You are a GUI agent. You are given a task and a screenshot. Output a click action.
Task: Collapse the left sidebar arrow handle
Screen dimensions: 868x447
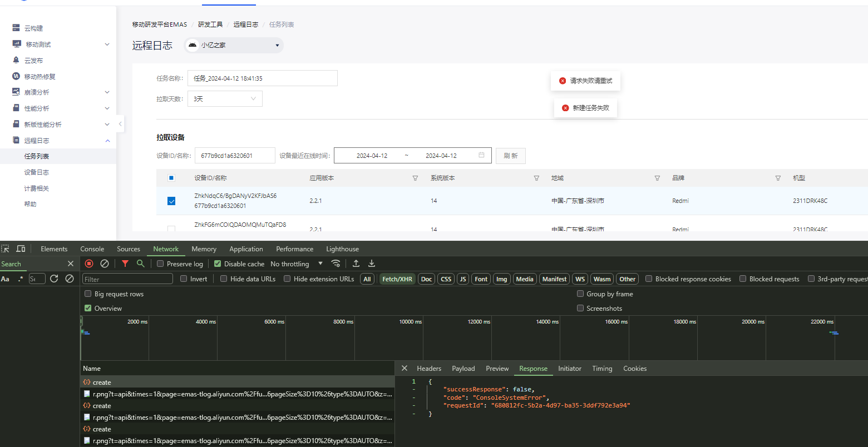pos(120,123)
